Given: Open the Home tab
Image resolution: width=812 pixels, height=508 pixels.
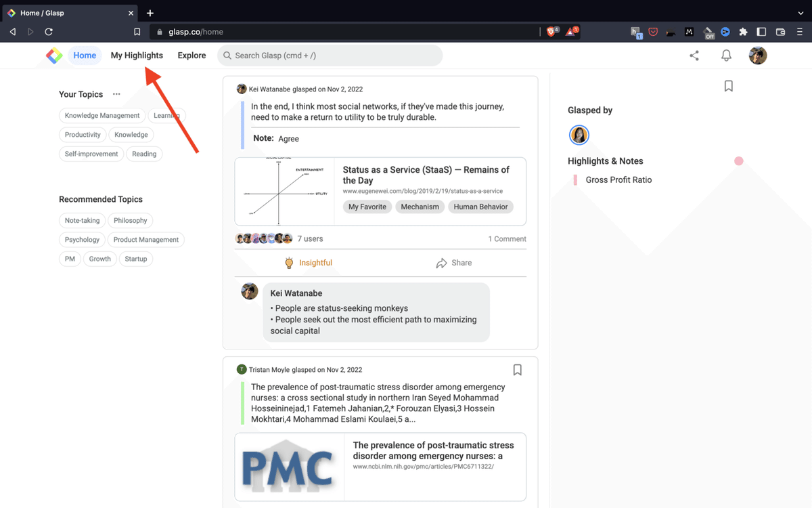Looking at the screenshot, I should (85, 56).
